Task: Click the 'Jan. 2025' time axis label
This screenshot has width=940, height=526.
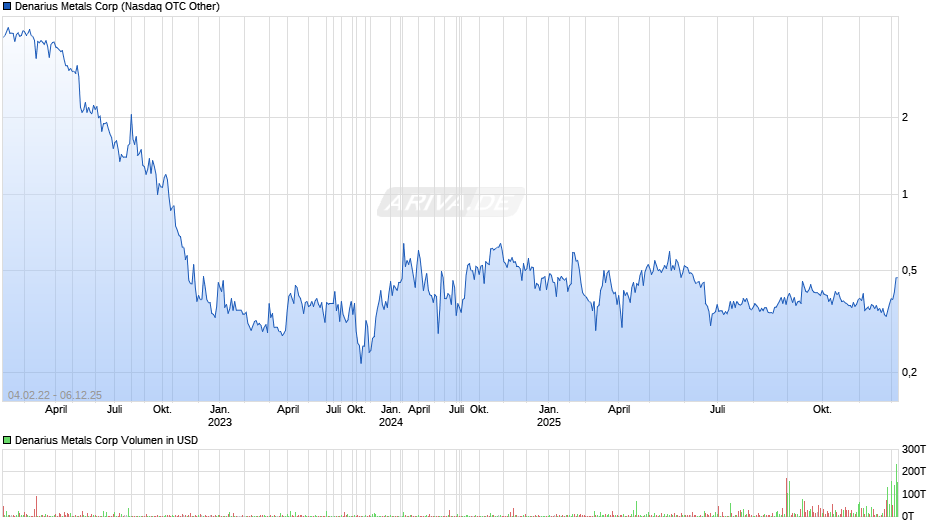Action: (x=549, y=416)
